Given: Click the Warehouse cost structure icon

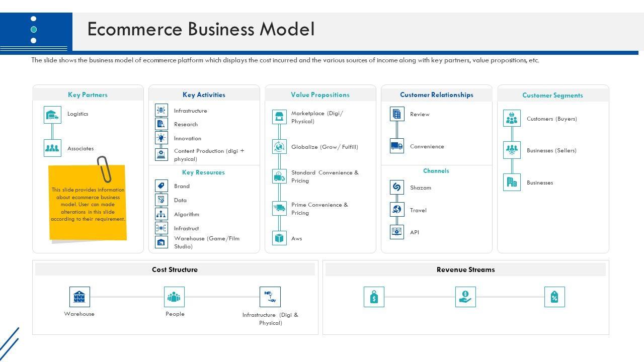Looking at the screenshot, I should point(79,297).
